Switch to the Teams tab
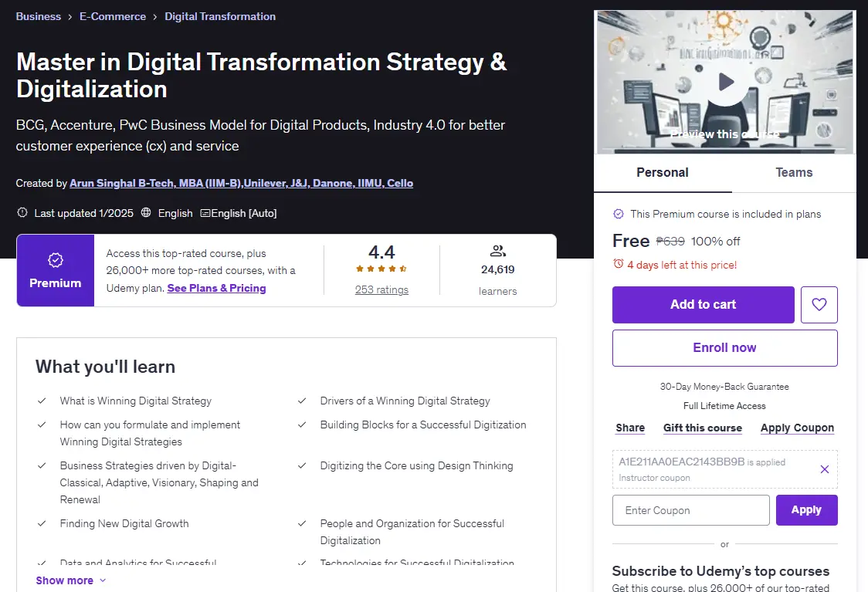The height and width of the screenshot is (592, 868). pos(794,173)
